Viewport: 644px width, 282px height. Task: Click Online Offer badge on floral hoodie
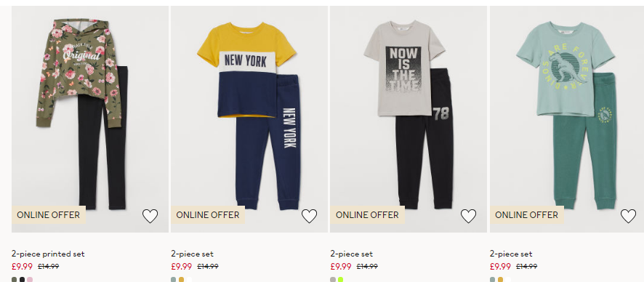[x=49, y=214]
